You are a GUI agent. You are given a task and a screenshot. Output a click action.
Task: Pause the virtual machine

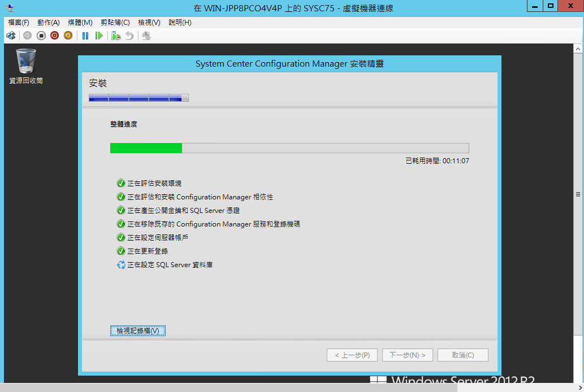coord(85,36)
